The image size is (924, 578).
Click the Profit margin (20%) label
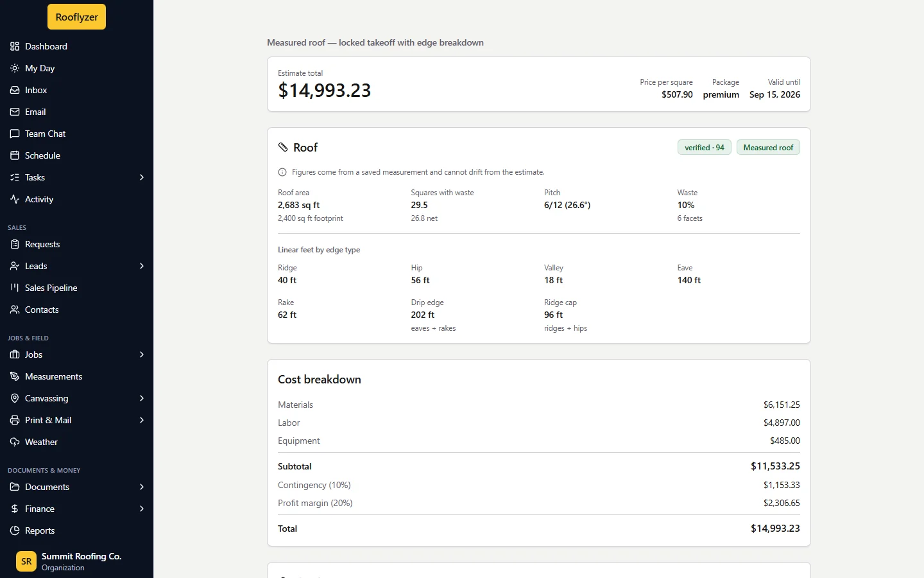[x=315, y=503]
